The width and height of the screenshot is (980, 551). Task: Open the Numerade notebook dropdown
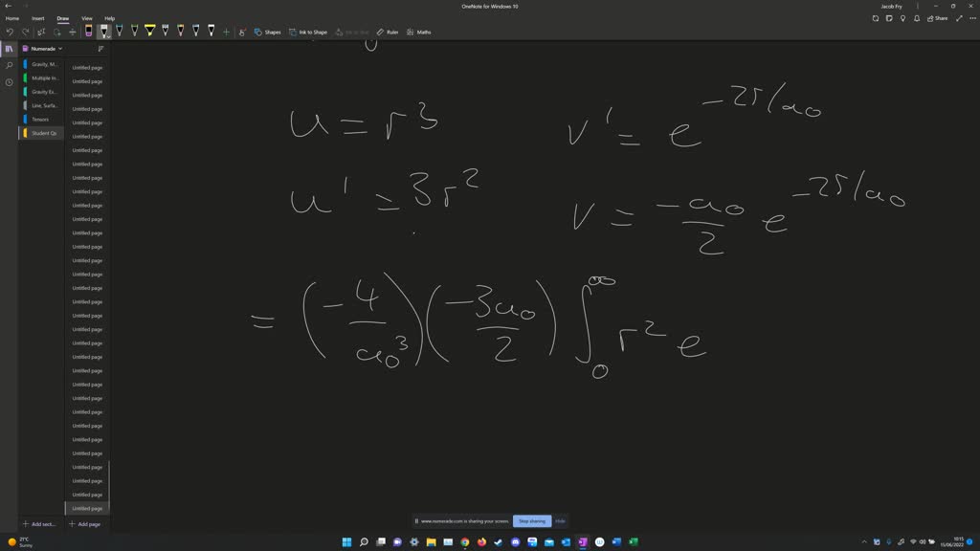tap(46, 48)
